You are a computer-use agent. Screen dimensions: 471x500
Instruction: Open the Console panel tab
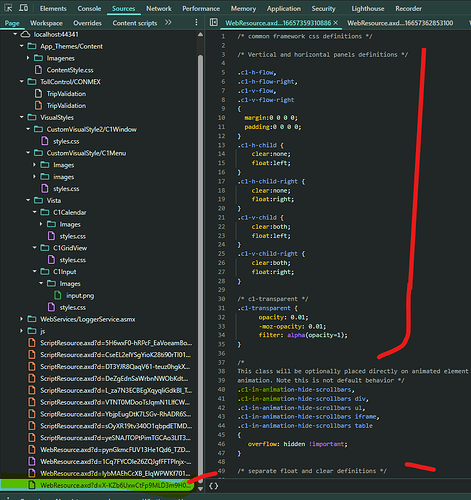(89, 9)
